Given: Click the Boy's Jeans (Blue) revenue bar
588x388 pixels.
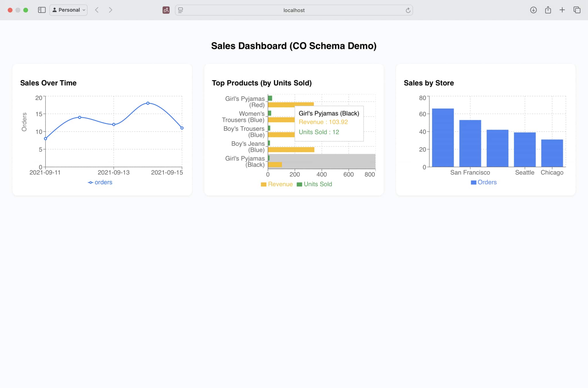Looking at the screenshot, I should click(x=291, y=150).
